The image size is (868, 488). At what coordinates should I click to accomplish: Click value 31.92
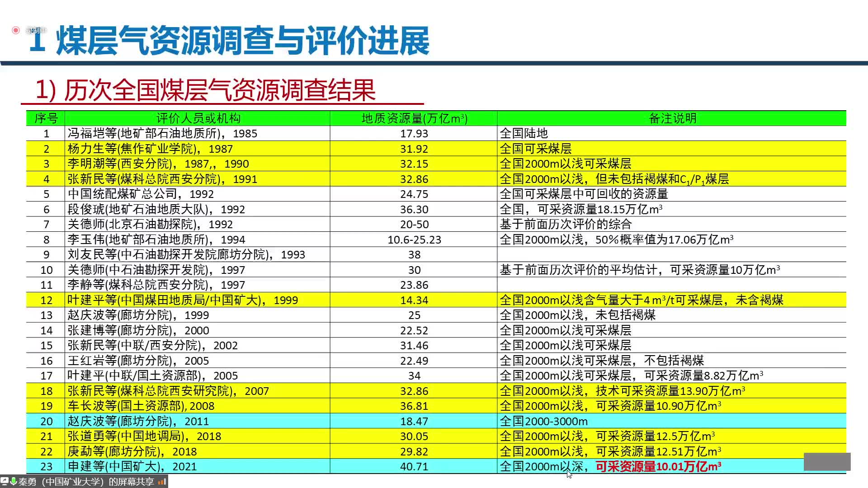click(x=414, y=149)
